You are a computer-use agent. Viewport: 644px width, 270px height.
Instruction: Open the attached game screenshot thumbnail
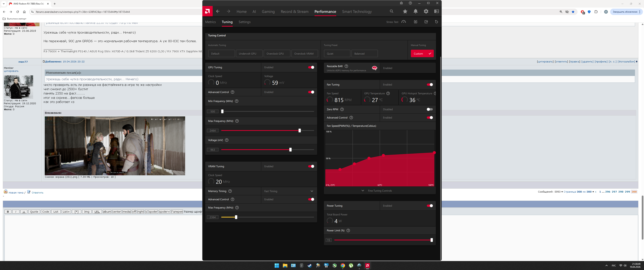pyautogui.click(x=115, y=146)
